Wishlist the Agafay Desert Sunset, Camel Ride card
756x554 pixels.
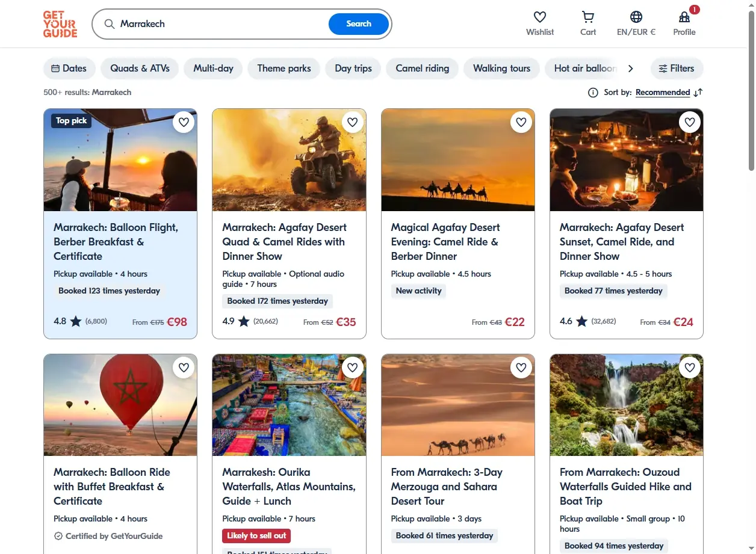(x=690, y=122)
